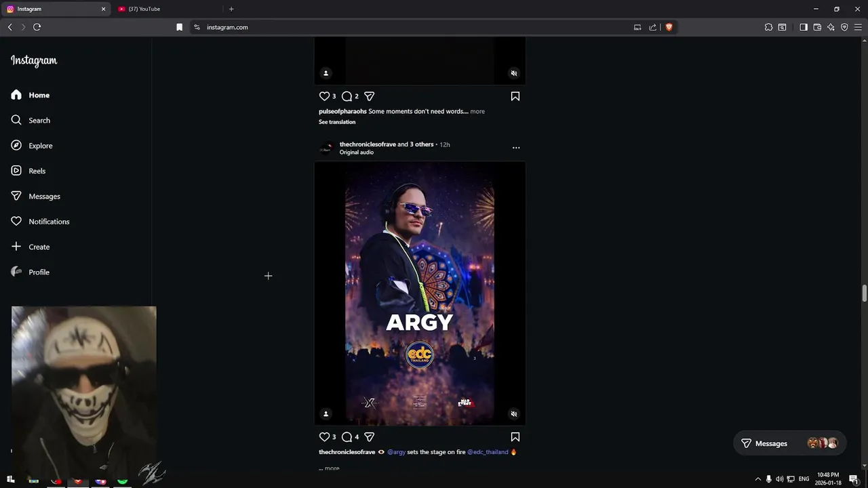This screenshot has height=488, width=868.
Task: Open comments on pulseofpharaohs post
Action: pyautogui.click(x=347, y=96)
